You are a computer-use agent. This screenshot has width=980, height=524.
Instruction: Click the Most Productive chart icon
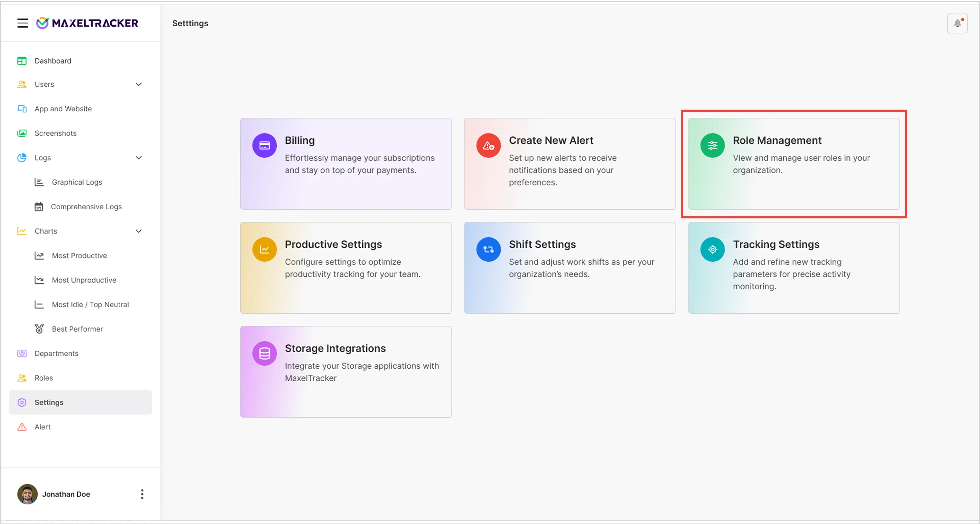pyautogui.click(x=39, y=256)
